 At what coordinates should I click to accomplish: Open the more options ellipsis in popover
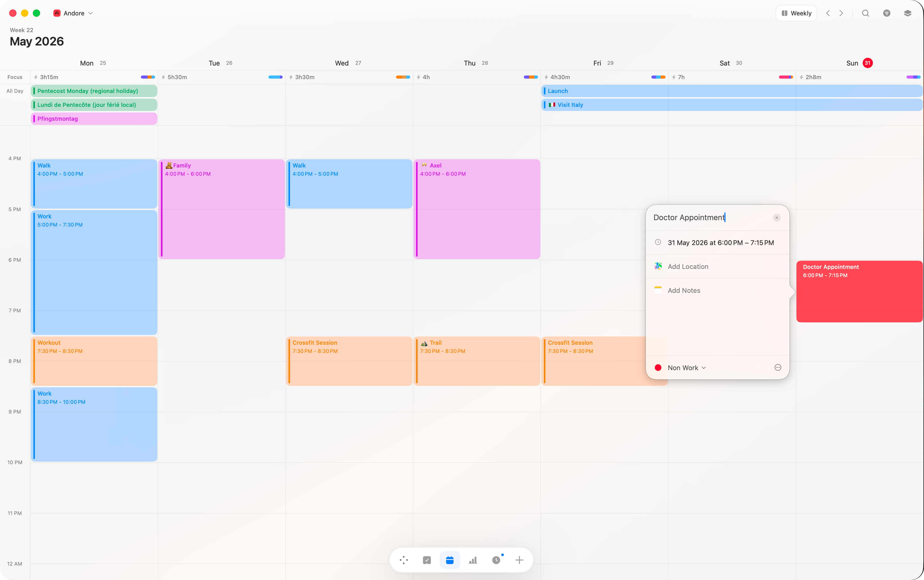pos(778,368)
